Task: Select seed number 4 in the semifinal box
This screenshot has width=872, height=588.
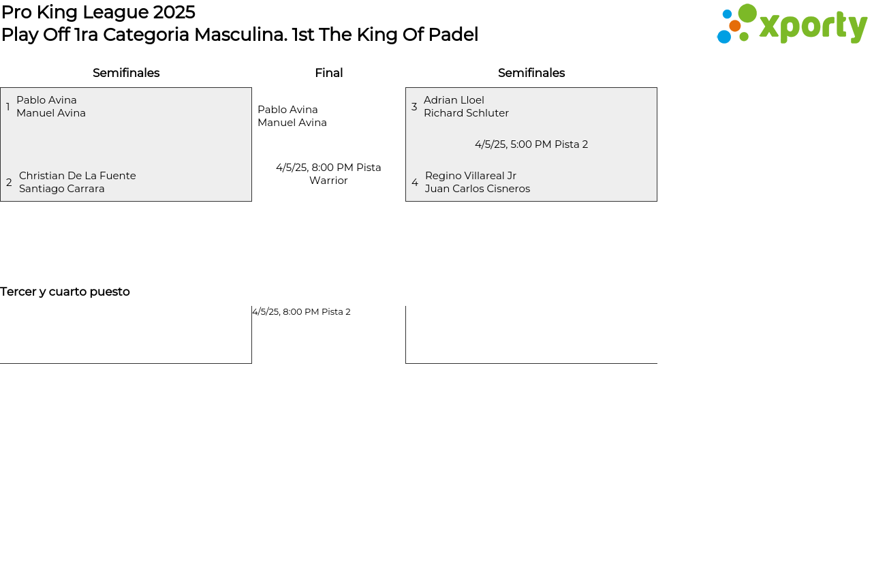Action: [415, 183]
